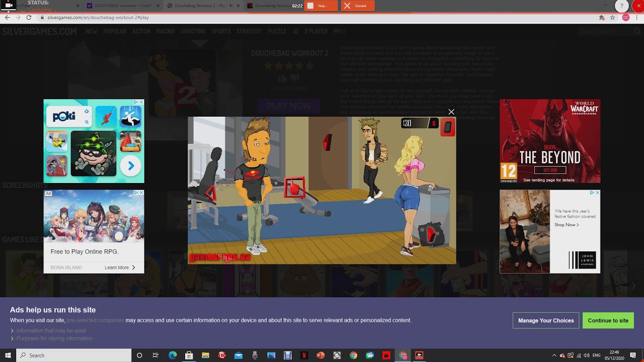Click Shop Now on John Lewis ad

coord(567,225)
